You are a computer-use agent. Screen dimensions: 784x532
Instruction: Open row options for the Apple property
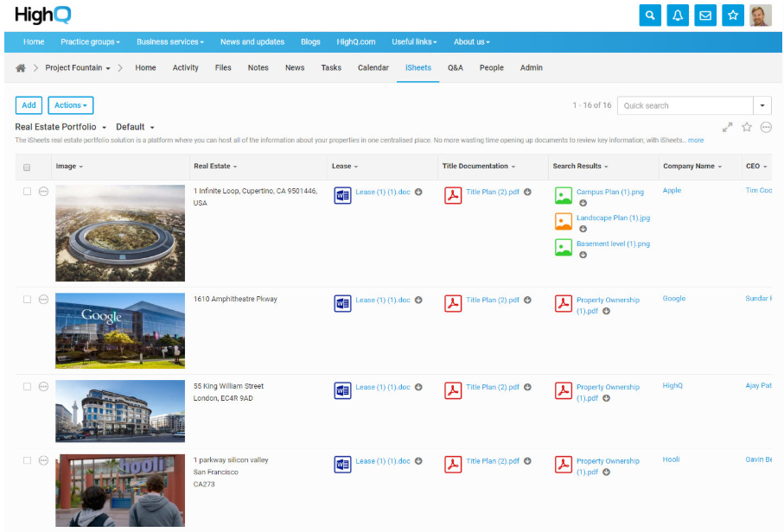point(43,192)
